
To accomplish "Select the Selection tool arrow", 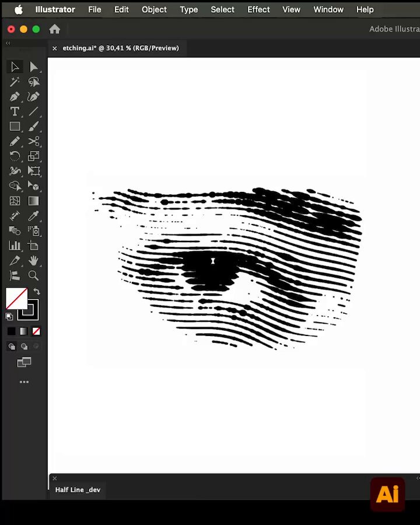I will (15, 67).
